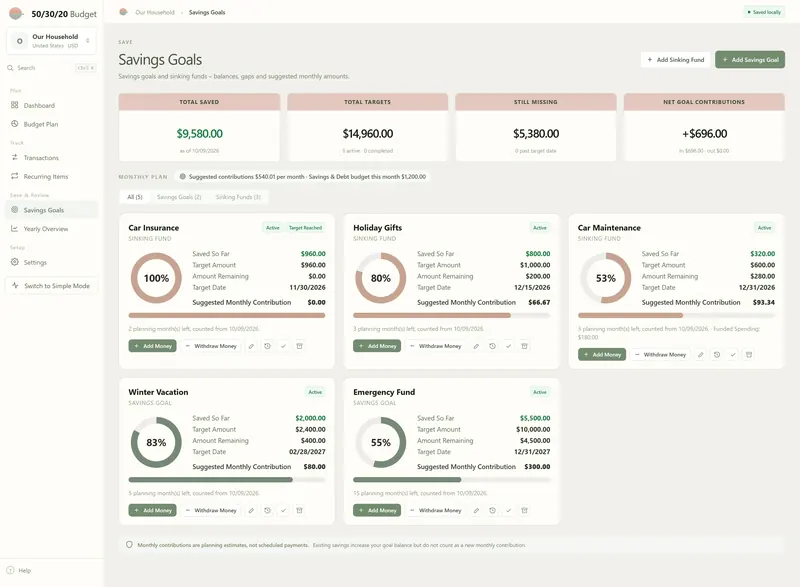Click the Our Household breadcrumb link

pyautogui.click(x=155, y=12)
